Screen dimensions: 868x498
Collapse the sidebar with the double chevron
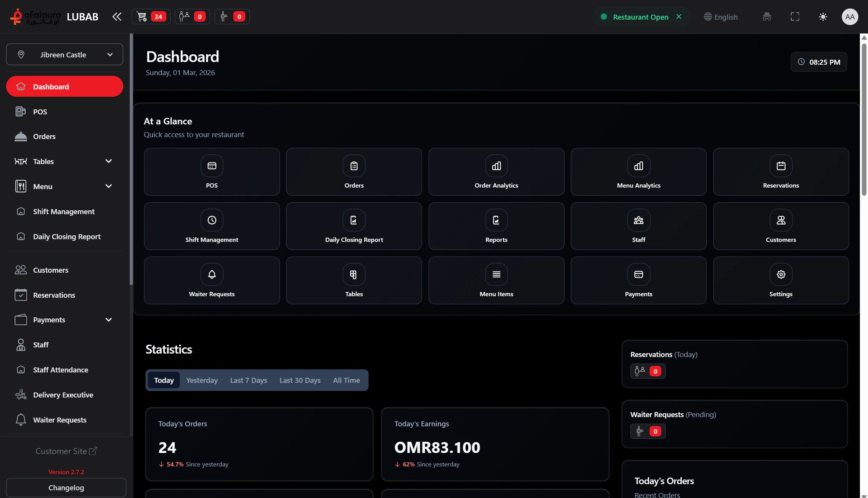pyautogui.click(x=117, y=16)
